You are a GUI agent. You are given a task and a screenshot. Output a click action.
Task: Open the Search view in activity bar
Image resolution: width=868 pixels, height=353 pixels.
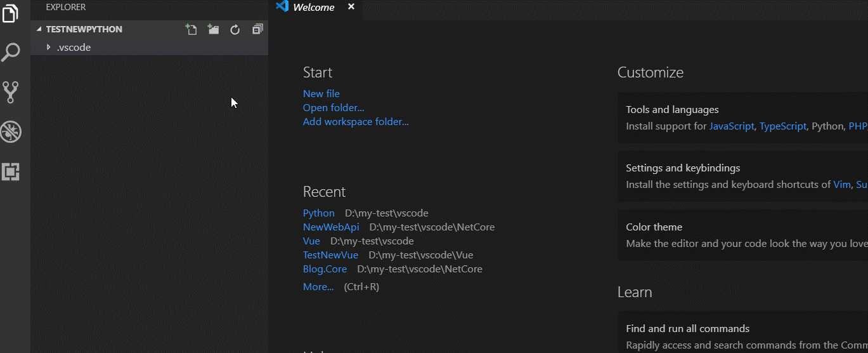[11, 52]
